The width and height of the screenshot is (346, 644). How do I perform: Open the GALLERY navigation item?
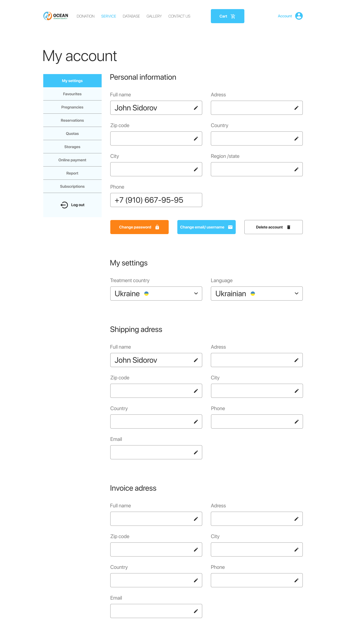(154, 16)
